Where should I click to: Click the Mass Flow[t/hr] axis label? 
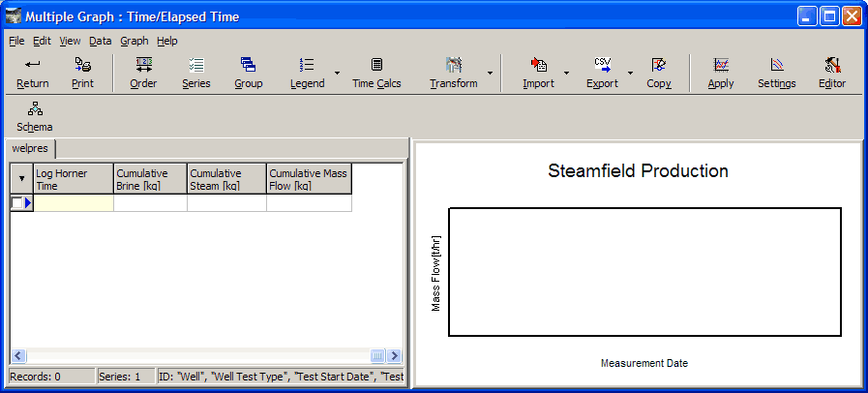(x=436, y=273)
